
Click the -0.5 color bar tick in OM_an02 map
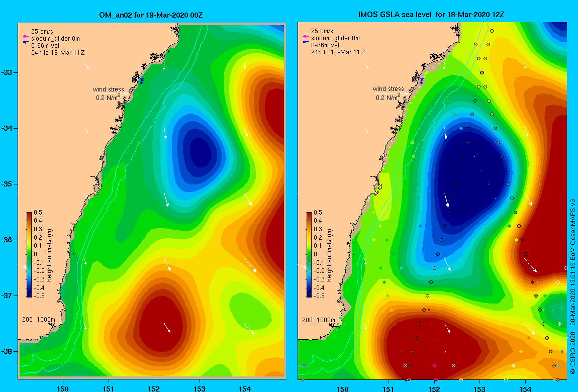click(39, 296)
